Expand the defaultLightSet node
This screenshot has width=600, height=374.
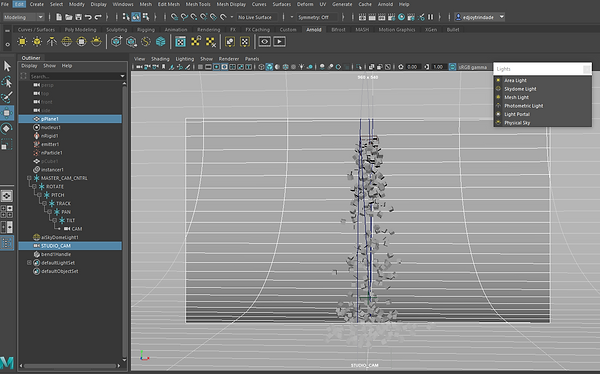(x=29, y=263)
